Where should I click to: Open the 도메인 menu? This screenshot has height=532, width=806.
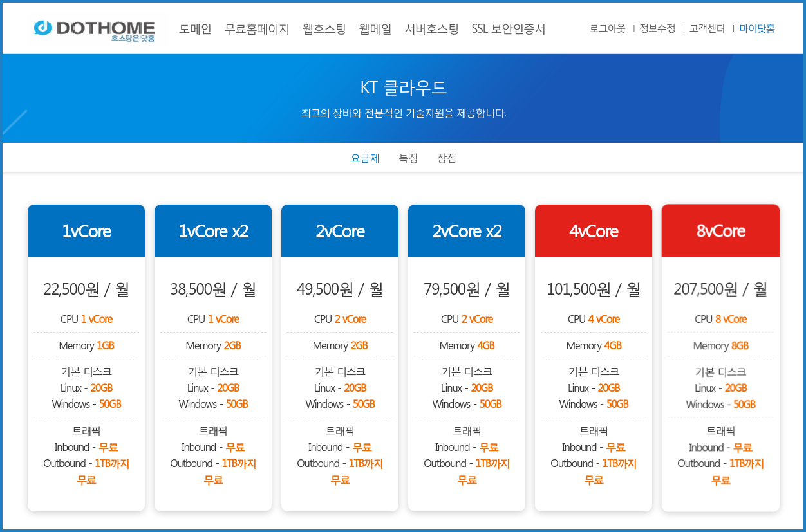[195, 29]
